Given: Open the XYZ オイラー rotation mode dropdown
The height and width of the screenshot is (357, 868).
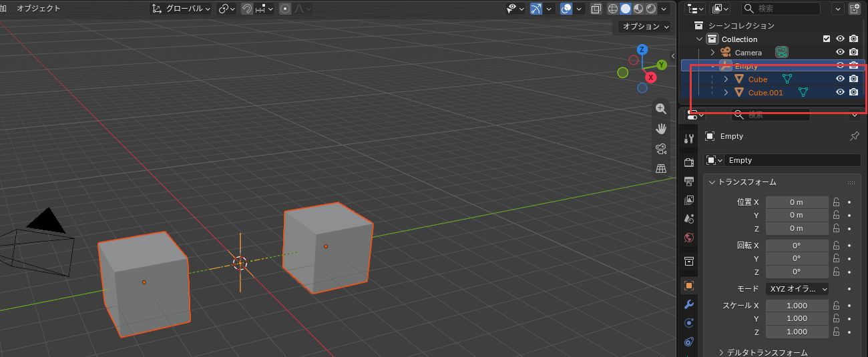Looking at the screenshot, I should tap(797, 289).
